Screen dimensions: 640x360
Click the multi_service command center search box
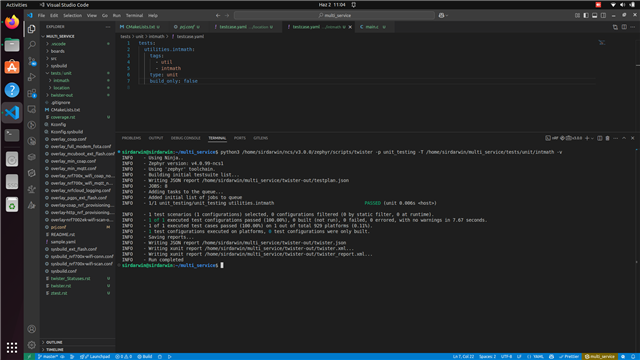[x=334, y=16]
